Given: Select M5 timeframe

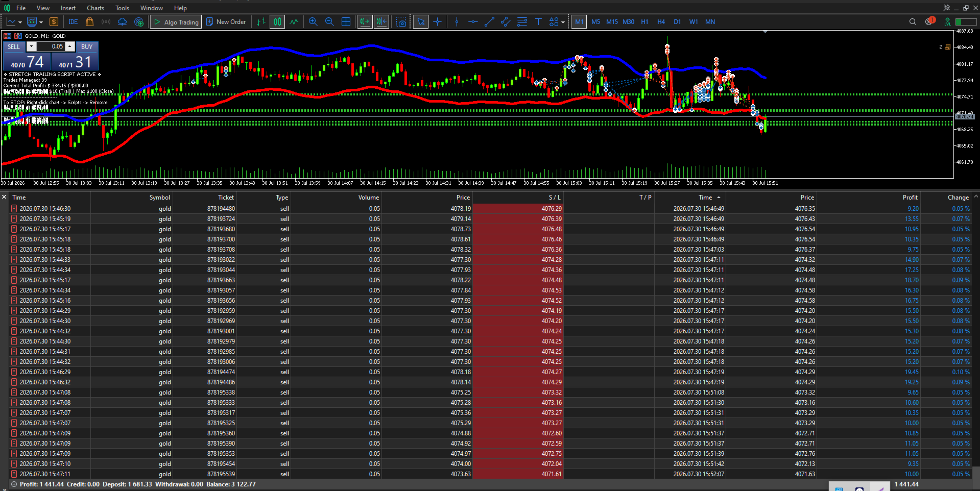Looking at the screenshot, I should 595,22.
